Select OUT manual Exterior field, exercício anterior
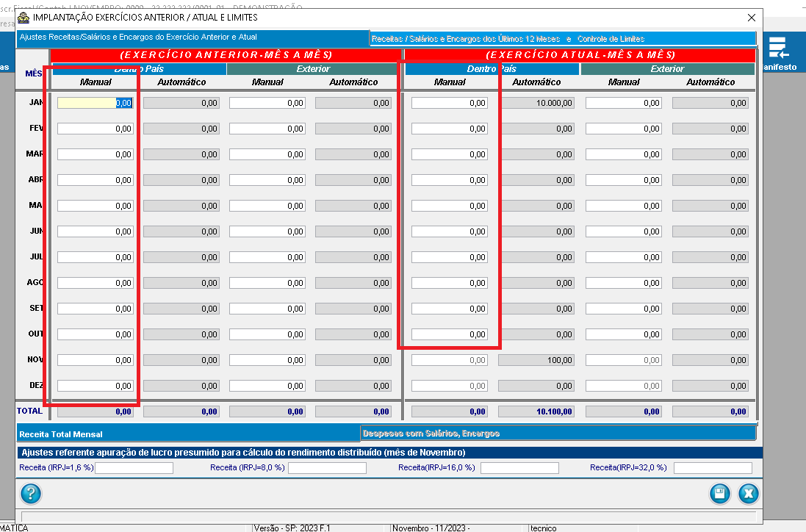Viewport: 806px width, 532px height. coord(267,334)
